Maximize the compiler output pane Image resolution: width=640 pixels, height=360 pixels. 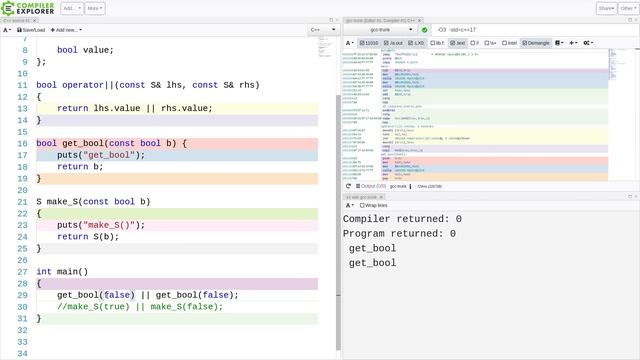click(630, 20)
